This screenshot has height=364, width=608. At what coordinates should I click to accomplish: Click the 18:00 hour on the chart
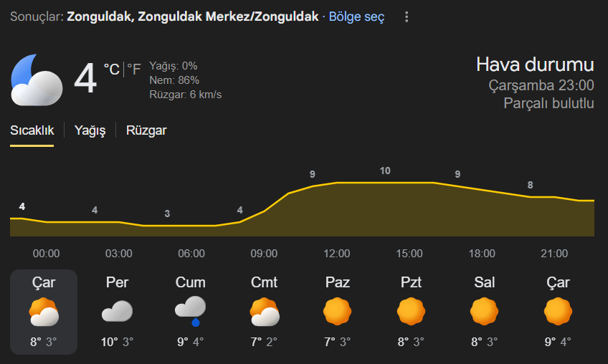[x=482, y=254]
